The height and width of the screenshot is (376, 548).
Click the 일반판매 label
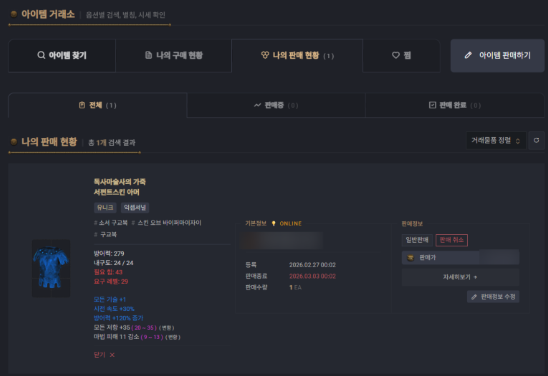click(x=417, y=240)
